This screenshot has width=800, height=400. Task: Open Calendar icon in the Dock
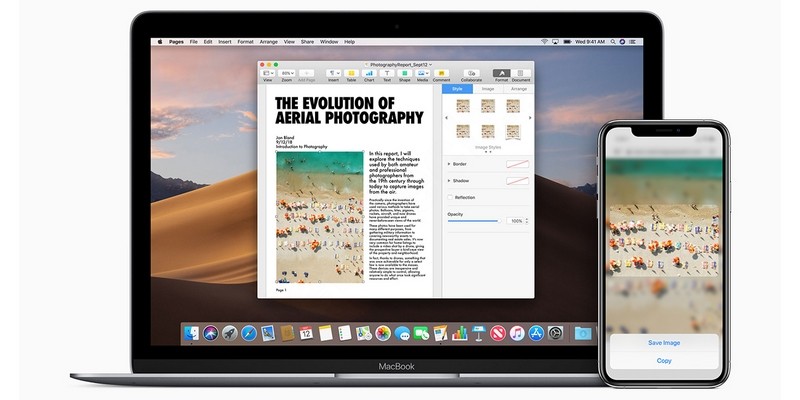click(306, 333)
